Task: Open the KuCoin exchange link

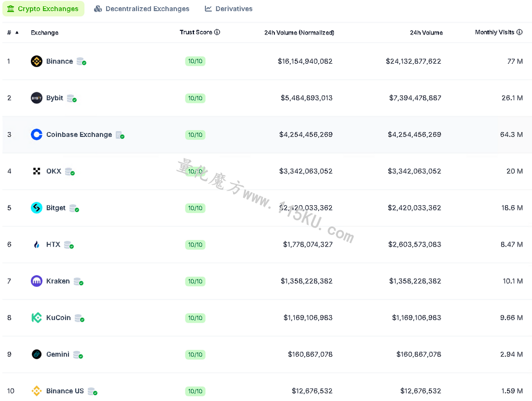Action: (59, 317)
